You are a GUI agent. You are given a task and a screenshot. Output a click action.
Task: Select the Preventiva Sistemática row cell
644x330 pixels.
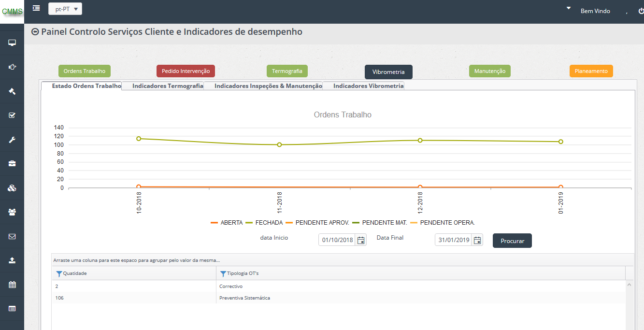click(420, 298)
